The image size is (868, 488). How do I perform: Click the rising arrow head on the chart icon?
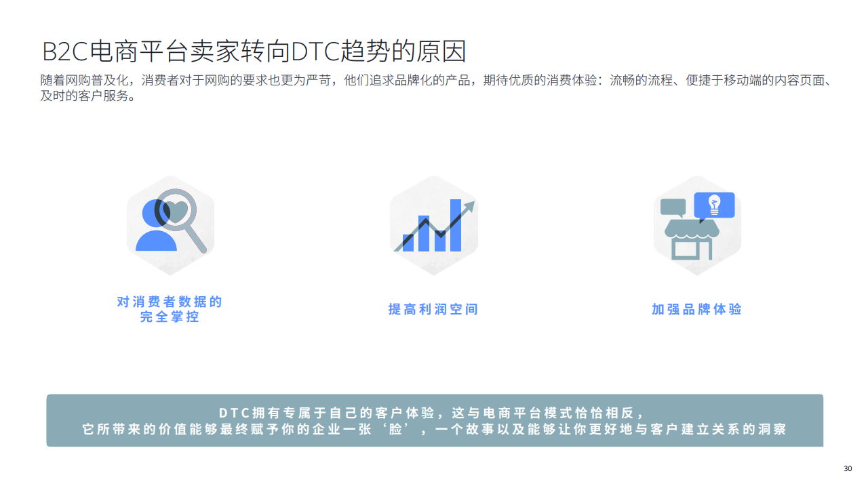point(469,208)
